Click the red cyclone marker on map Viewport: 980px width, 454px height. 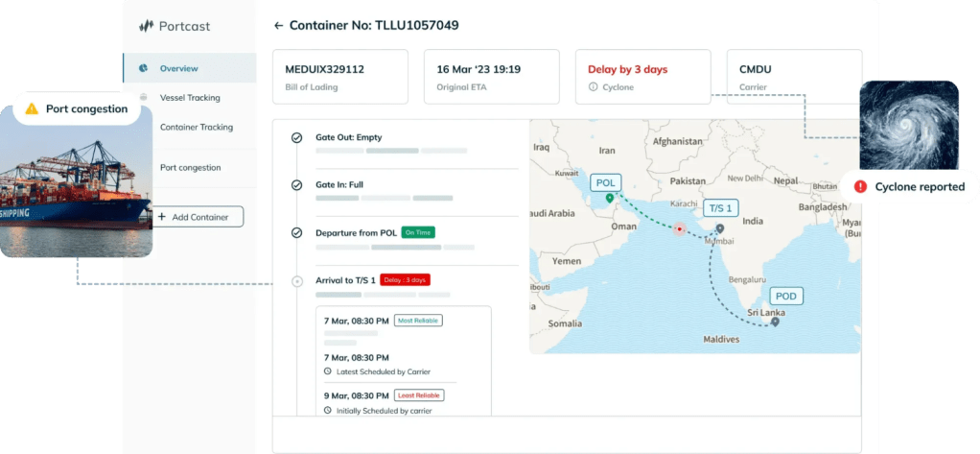pos(679,229)
